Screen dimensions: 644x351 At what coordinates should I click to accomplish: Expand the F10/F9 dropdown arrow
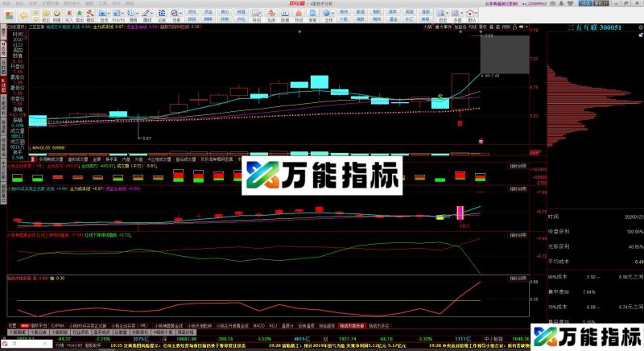[123, 14]
